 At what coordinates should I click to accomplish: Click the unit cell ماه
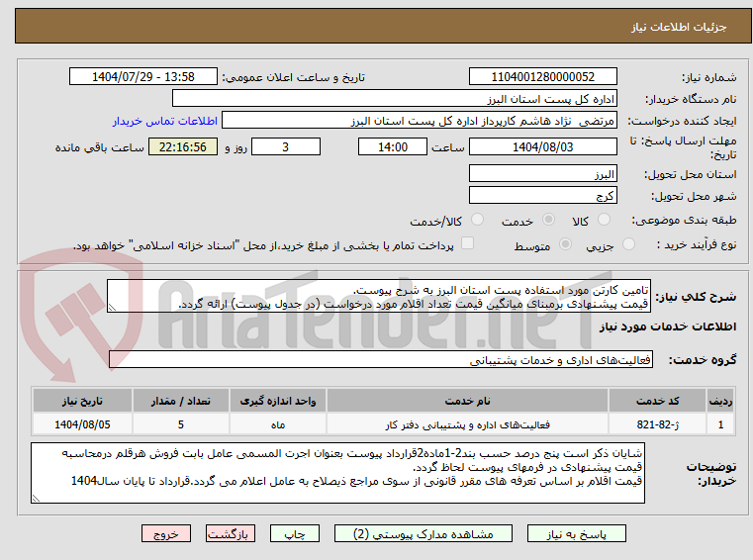coord(278,424)
